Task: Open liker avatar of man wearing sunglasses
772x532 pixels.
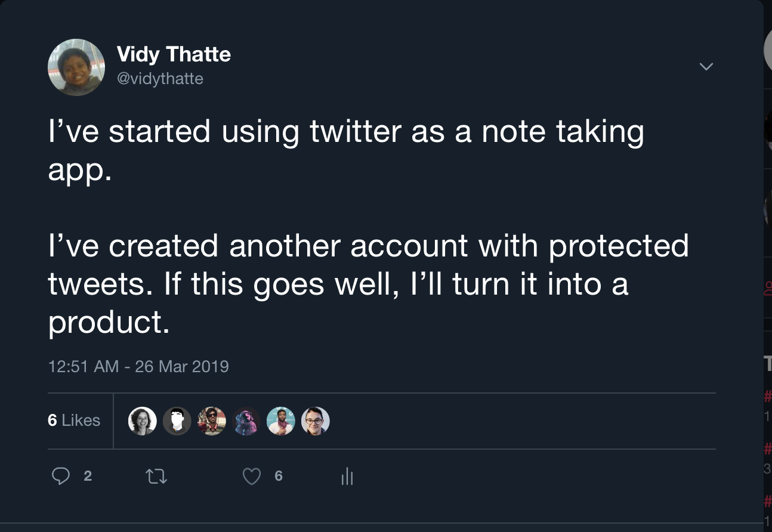Action: [x=212, y=421]
